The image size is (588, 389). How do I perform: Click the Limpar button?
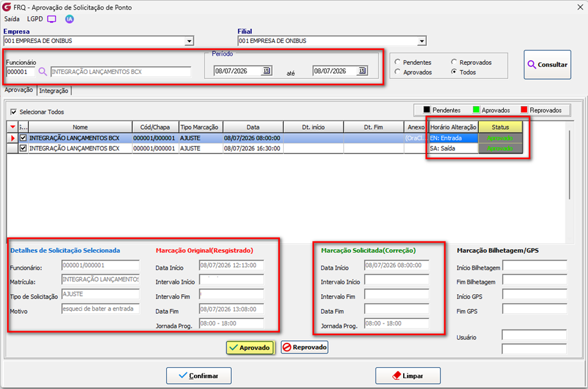point(408,376)
